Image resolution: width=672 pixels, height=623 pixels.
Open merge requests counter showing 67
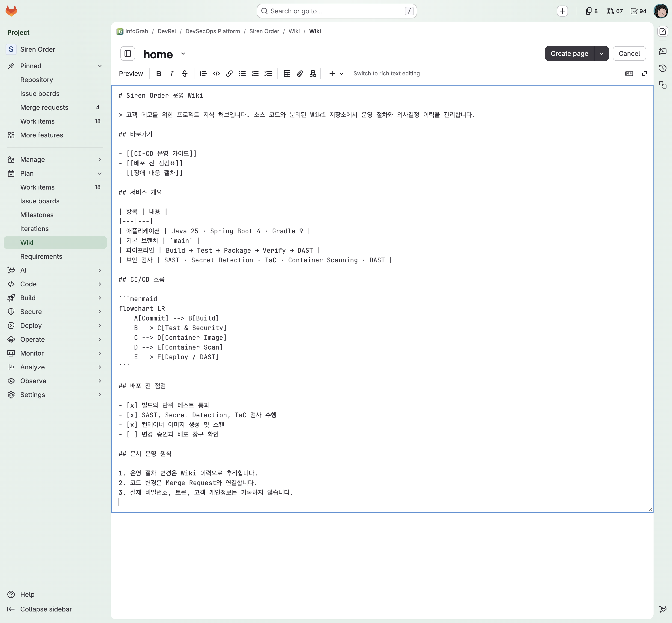coord(615,11)
